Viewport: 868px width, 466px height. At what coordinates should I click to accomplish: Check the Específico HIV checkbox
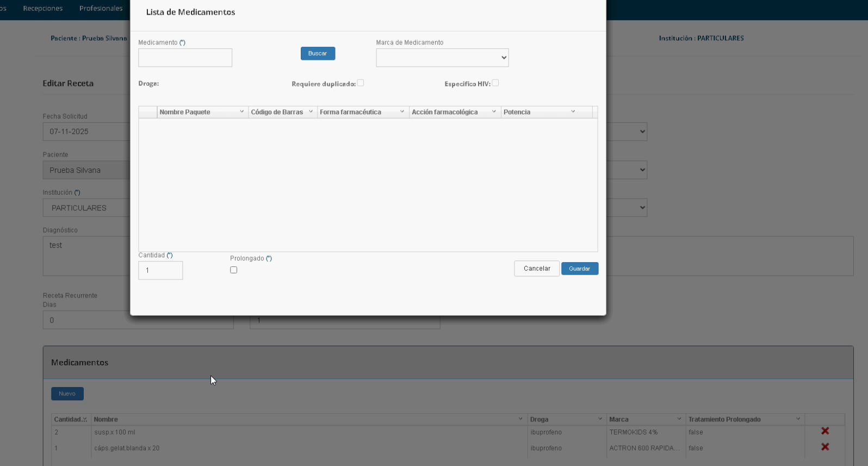pyautogui.click(x=495, y=83)
